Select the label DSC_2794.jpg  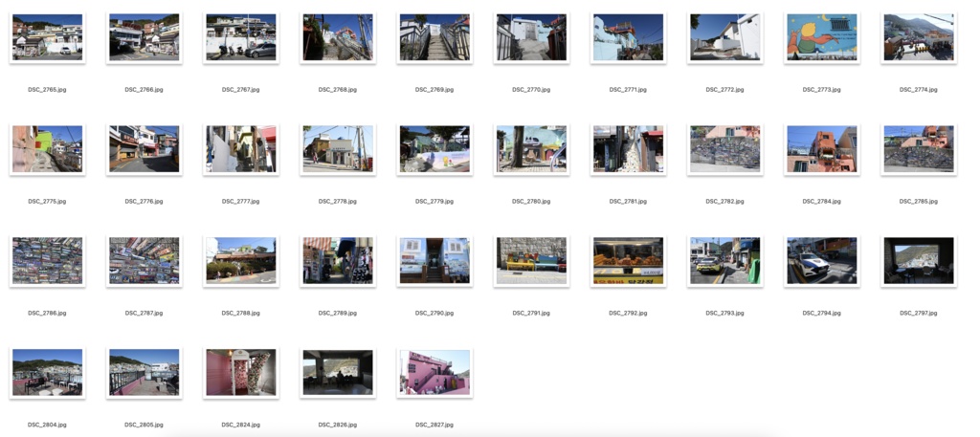pyautogui.click(x=822, y=314)
